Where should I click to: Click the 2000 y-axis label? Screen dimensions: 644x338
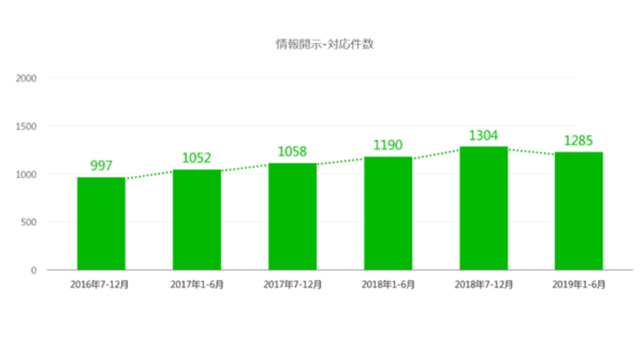26,79
